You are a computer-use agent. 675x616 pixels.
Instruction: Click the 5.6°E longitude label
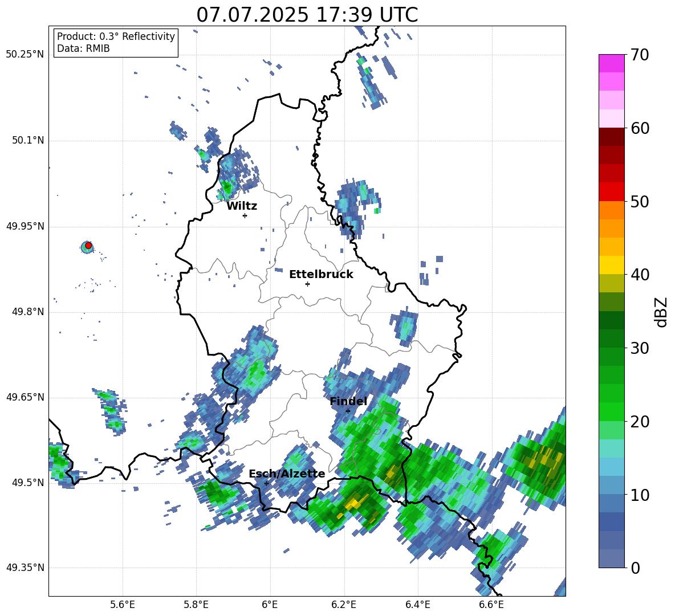coord(123,605)
